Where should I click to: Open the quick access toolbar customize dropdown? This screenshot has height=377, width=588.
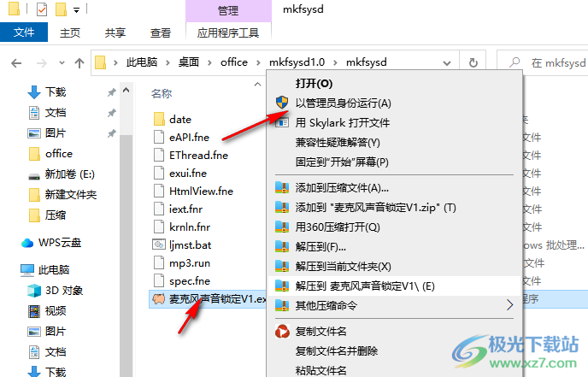[77, 10]
